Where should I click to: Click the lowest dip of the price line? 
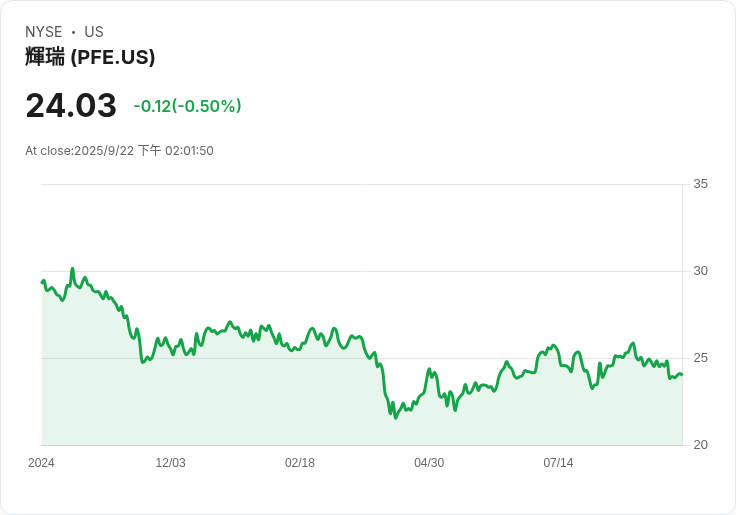[x=395, y=417]
